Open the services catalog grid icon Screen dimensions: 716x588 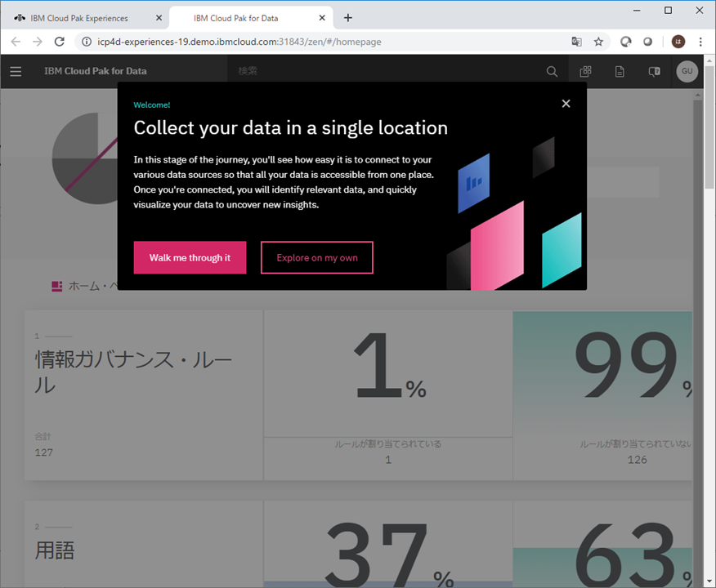585,72
